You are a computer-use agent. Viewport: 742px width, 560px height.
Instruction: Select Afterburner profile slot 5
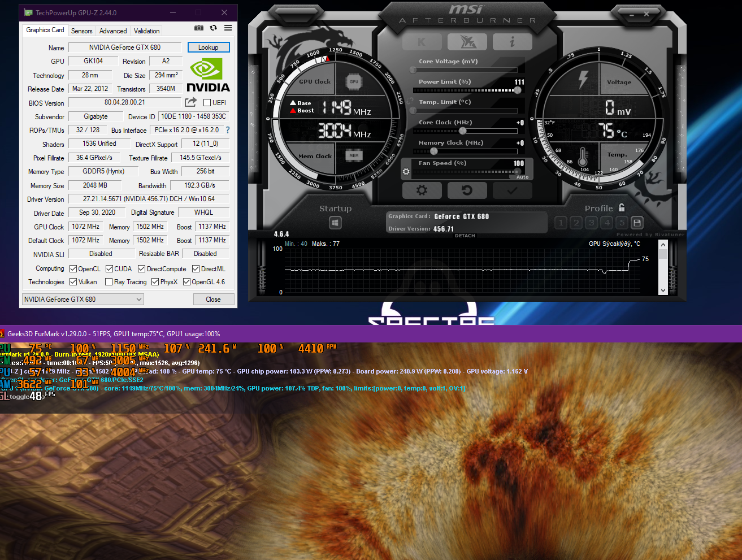coord(622,223)
